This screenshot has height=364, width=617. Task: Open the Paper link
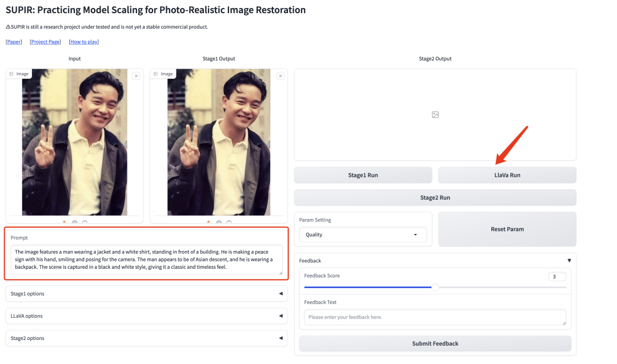[x=14, y=42]
